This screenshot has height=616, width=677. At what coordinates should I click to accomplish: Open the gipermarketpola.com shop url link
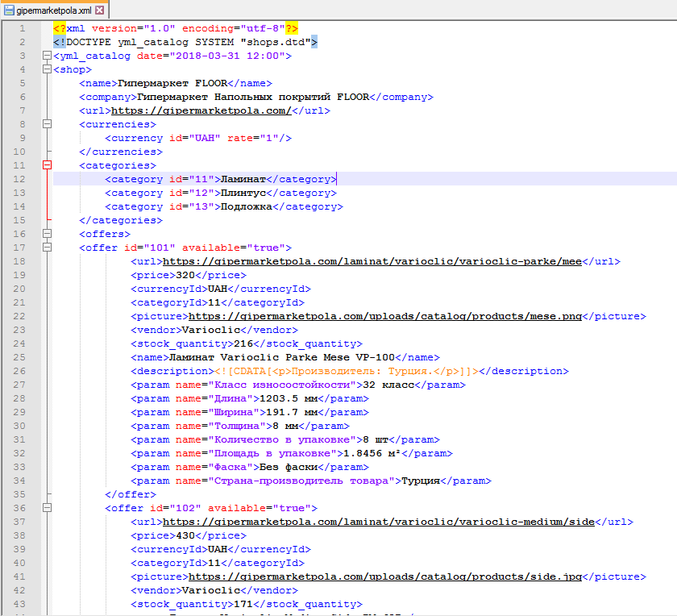pyautogui.click(x=201, y=110)
